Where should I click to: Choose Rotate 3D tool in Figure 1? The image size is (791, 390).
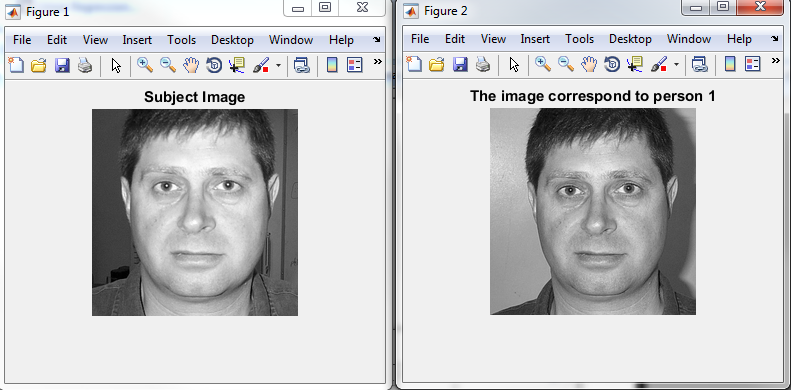pyautogui.click(x=214, y=65)
